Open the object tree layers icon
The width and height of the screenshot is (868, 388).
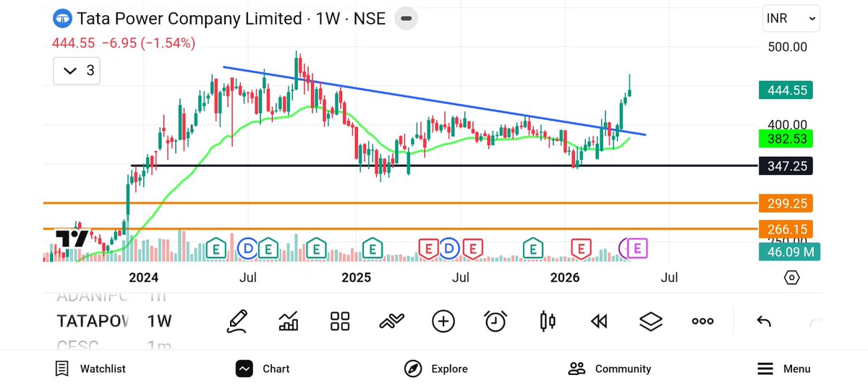tap(651, 322)
